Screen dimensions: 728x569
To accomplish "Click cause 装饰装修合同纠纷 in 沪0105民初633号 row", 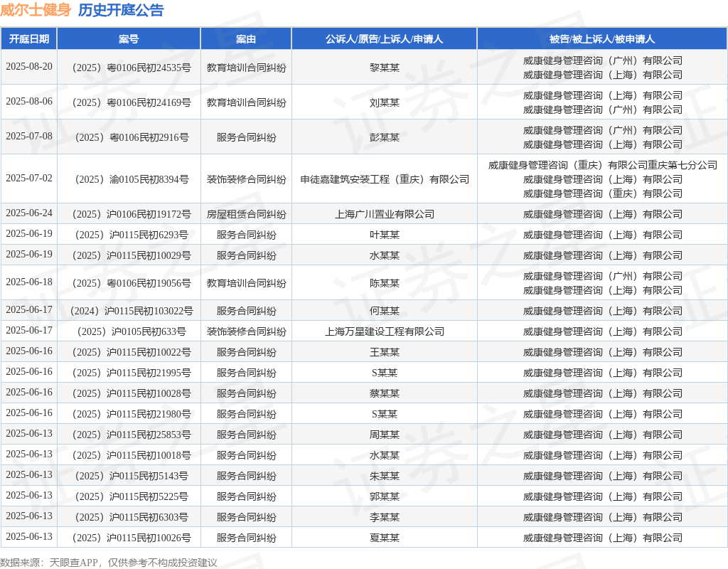I will [x=246, y=331].
